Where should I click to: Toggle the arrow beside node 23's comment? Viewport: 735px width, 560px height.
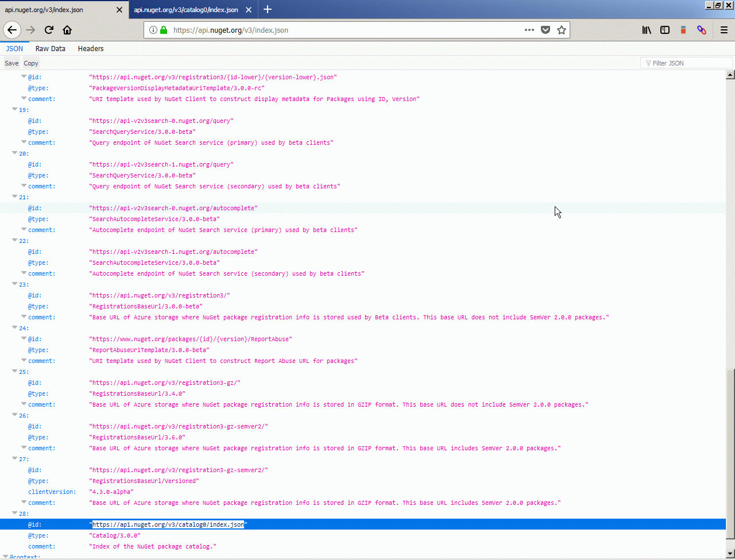point(24,317)
